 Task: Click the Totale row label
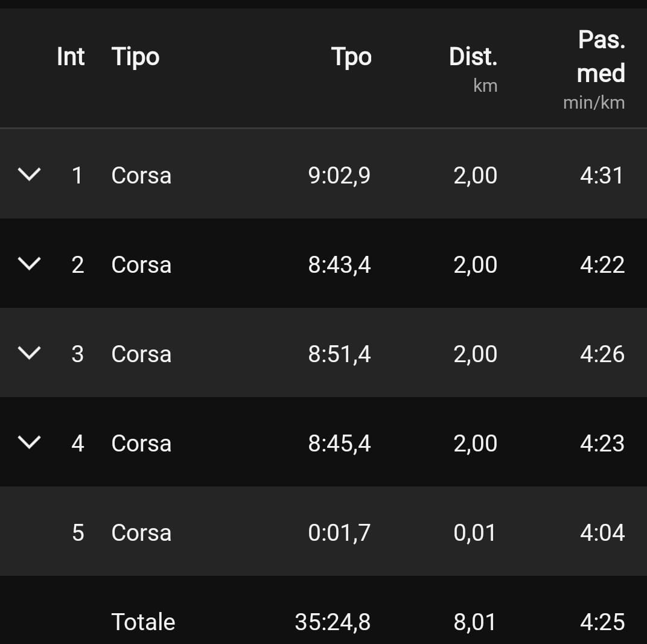(x=143, y=622)
